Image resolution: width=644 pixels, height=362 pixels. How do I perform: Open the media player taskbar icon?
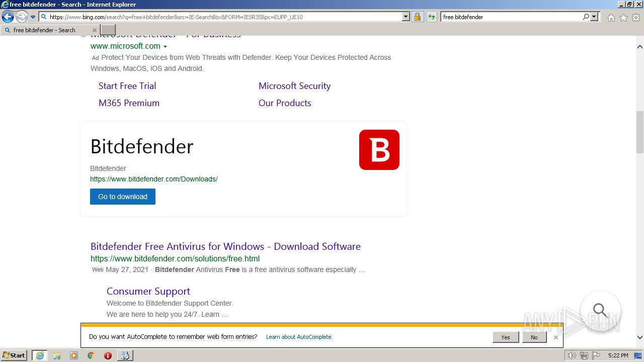(x=74, y=355)
